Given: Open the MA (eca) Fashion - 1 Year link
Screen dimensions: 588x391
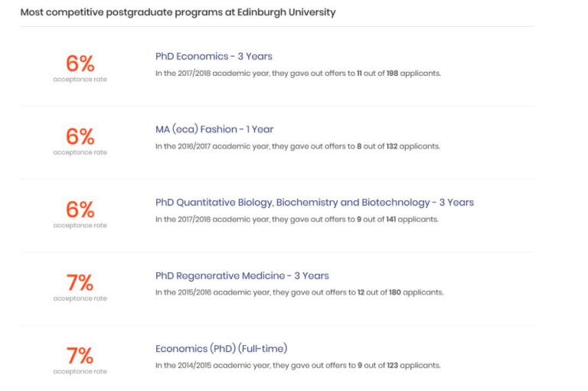Looking at the screenshot, I should point(214,129).
